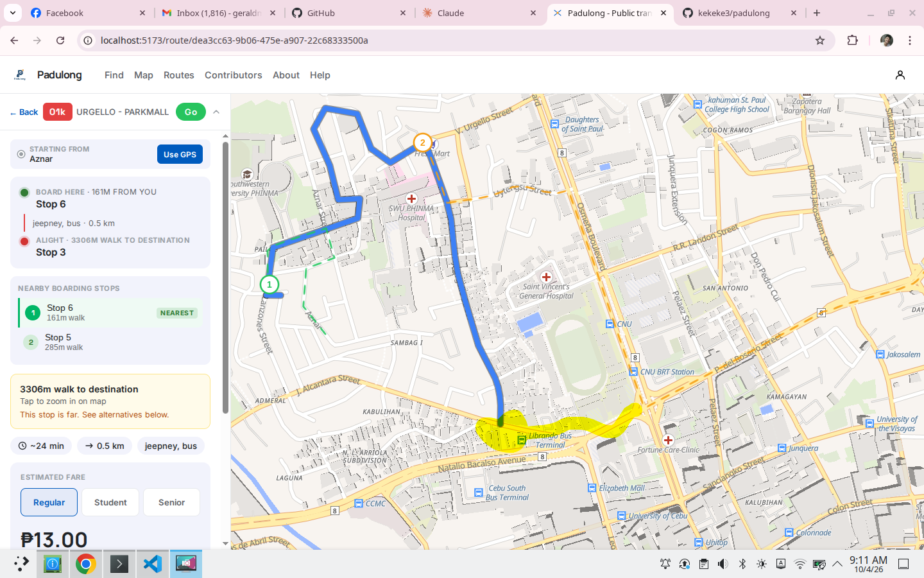Click the 01k route badge
The height and width of the screenshot is (578, 924).
tap(57, 112)
